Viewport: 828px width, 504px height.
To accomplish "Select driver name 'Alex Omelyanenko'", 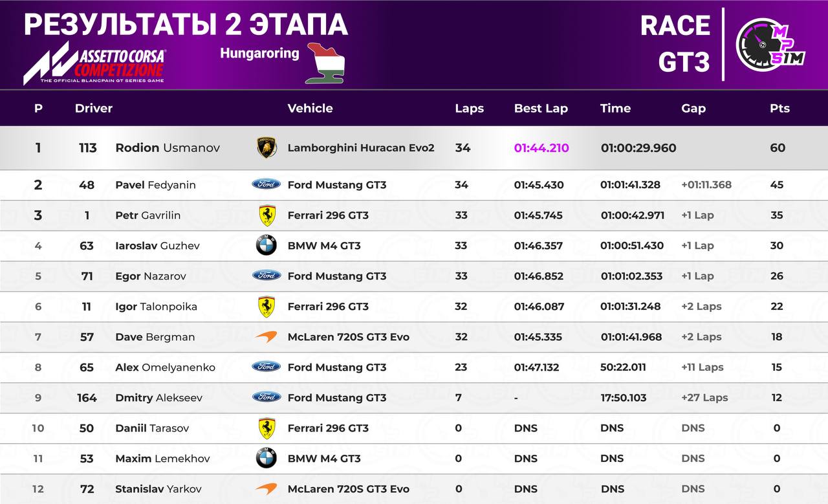I will coord(165,367).
